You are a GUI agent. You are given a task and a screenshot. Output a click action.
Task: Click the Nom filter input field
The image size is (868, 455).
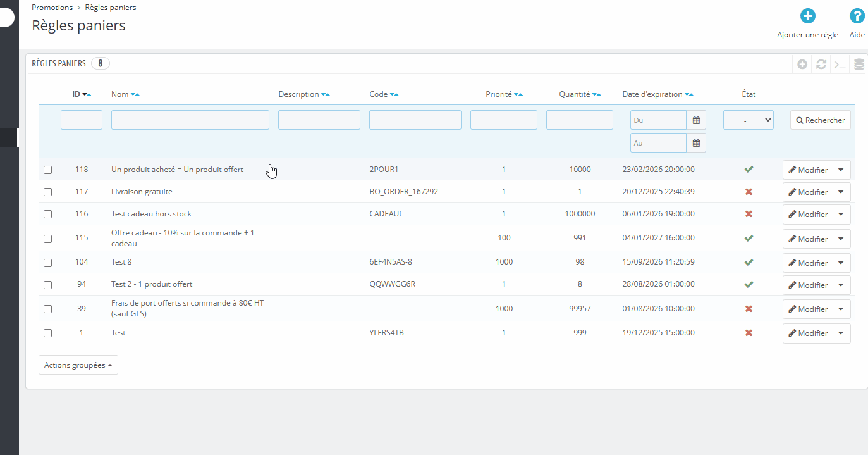(x=190, y=120)
